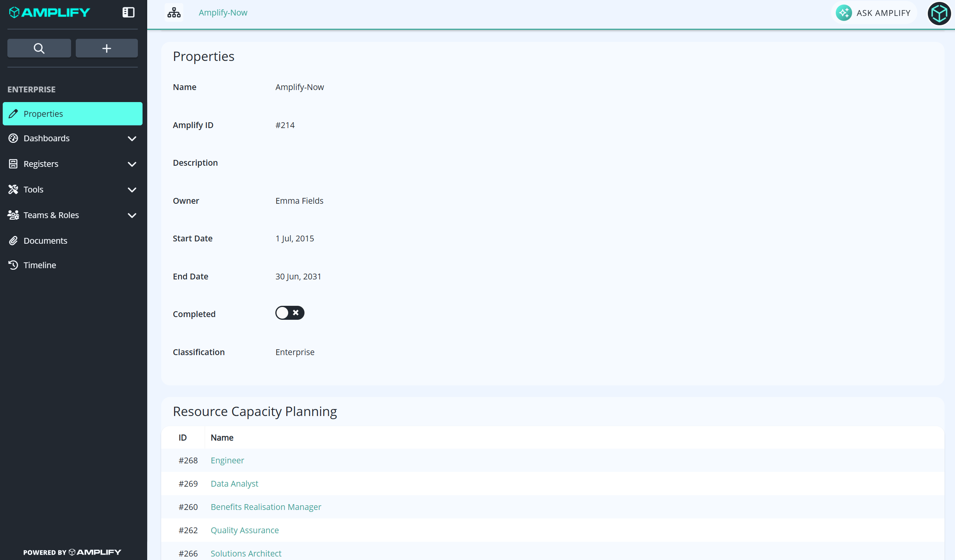955x560 pixels.
Task: Click the Registers list icon
Action: tap(13, 164)
